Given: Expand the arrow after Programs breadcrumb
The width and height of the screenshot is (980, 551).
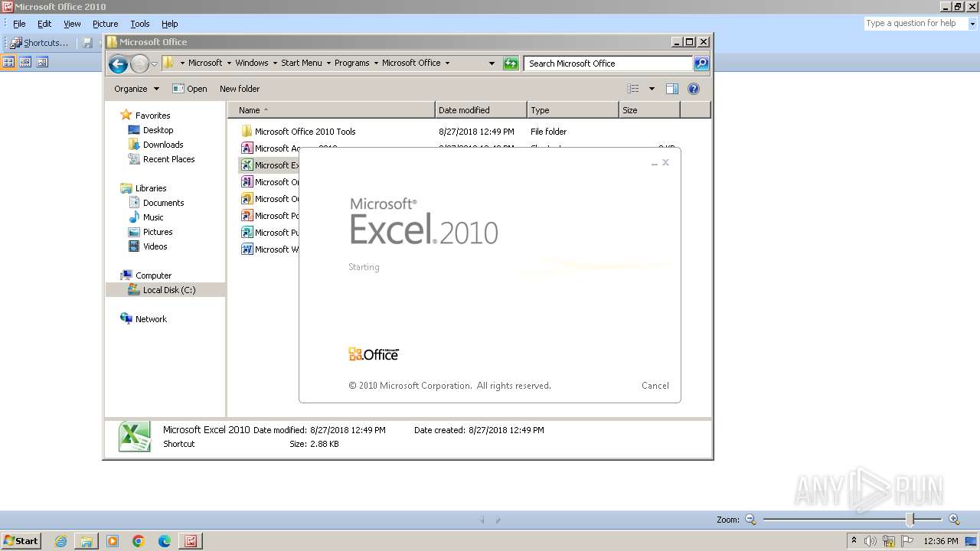Looking at the screenshot, I should 376,64.
